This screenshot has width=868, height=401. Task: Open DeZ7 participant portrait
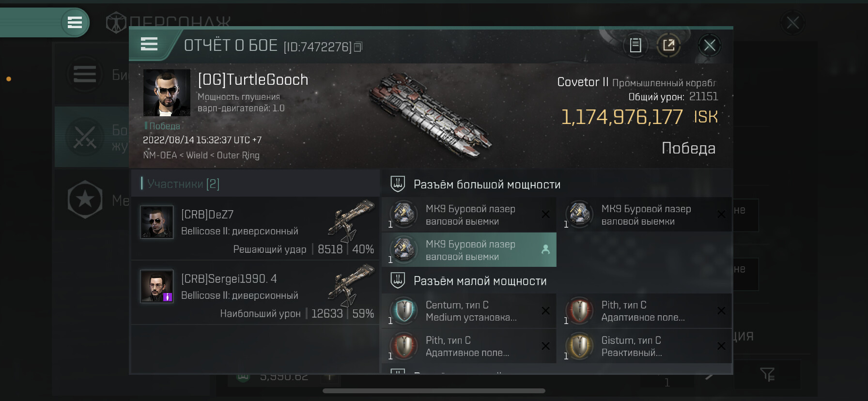pos(156,222)
